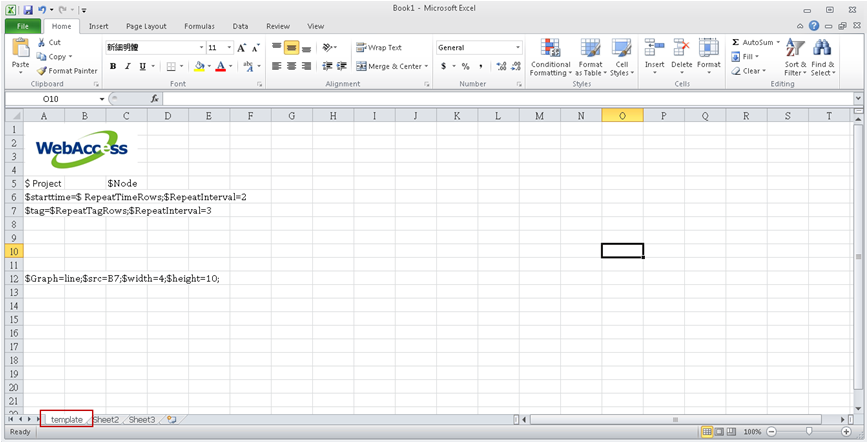Decrease indent of cell
The height and width of the screenshot is (443, 868).
(327, 66)
